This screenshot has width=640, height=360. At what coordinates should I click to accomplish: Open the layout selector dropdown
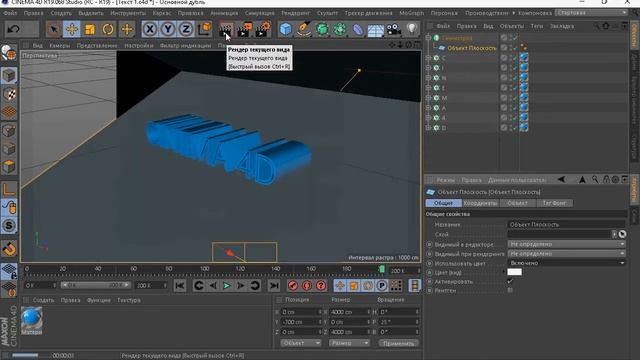592,13
